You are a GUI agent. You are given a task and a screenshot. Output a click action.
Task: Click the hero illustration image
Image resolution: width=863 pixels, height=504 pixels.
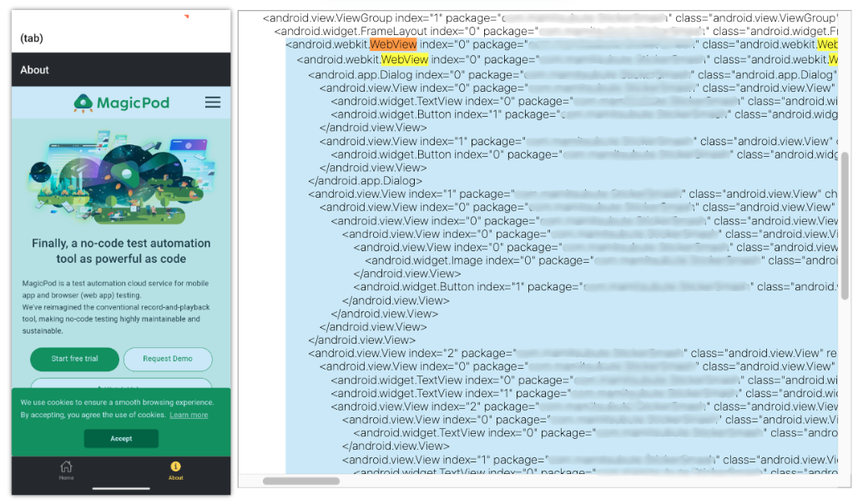point(121,178)
